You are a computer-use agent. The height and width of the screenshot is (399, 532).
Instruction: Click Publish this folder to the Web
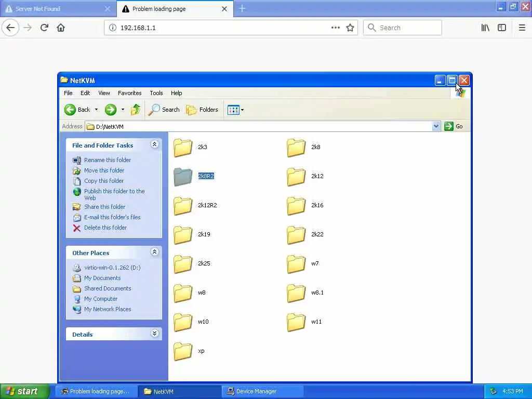click(x=114, y=194)
